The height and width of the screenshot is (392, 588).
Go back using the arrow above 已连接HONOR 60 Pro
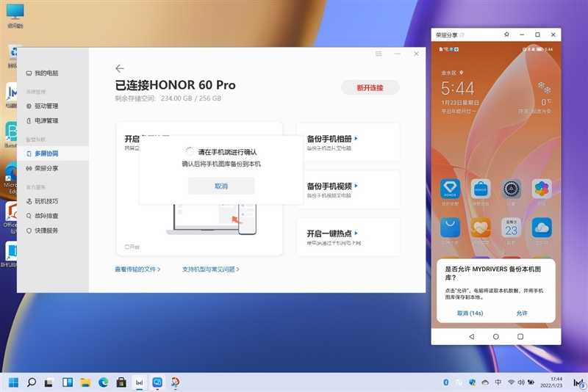(x=120, y=68)
